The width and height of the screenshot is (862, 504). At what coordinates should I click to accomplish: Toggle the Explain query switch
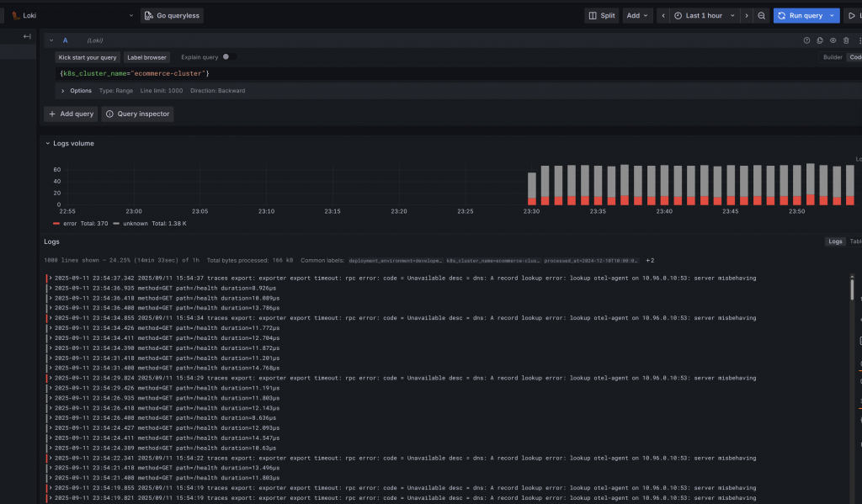coord(228,56)
